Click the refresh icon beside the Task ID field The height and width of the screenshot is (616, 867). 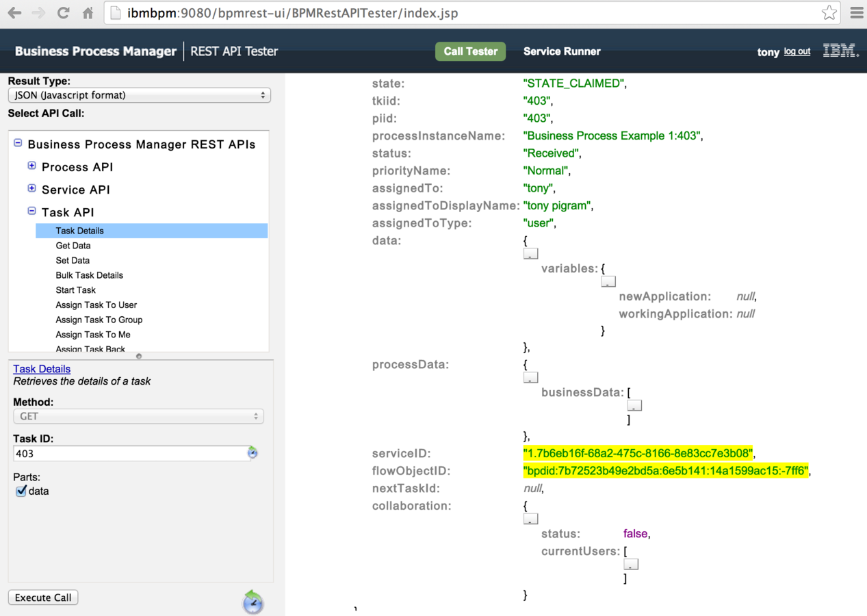click(x=253, y=452)
